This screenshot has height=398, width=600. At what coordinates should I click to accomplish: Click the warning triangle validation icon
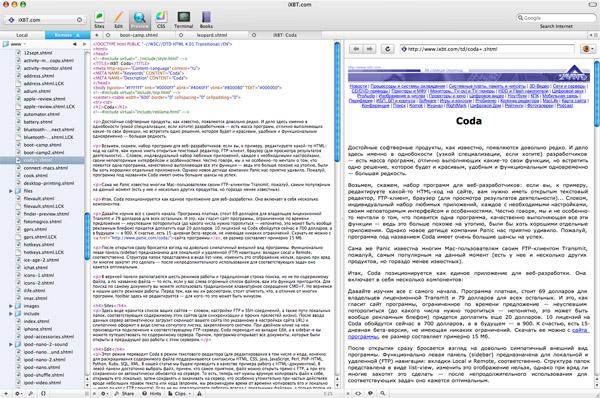click(199, 393)
